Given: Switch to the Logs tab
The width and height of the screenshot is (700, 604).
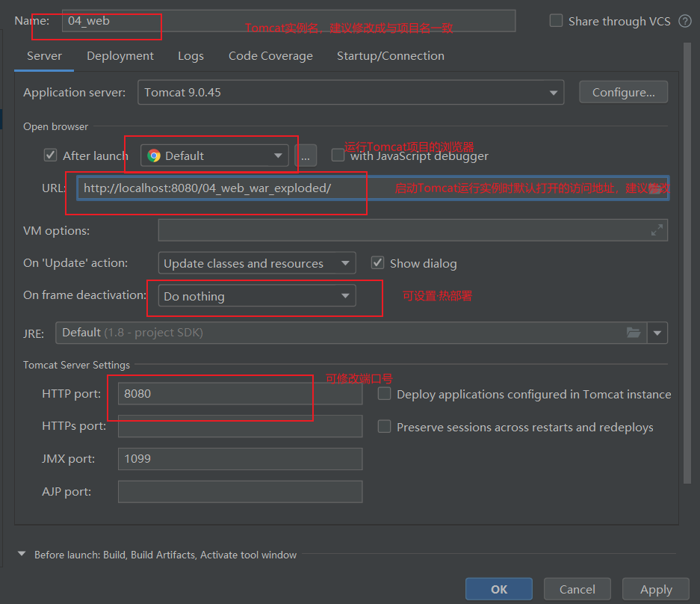Looking at the screenshot, I should tap(191, 56).
